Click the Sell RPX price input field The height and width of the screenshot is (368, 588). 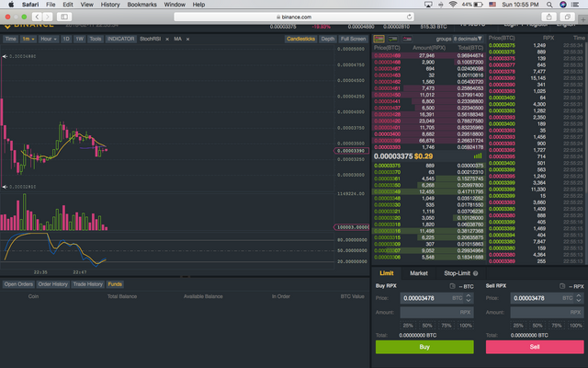[x=548, y=298]
